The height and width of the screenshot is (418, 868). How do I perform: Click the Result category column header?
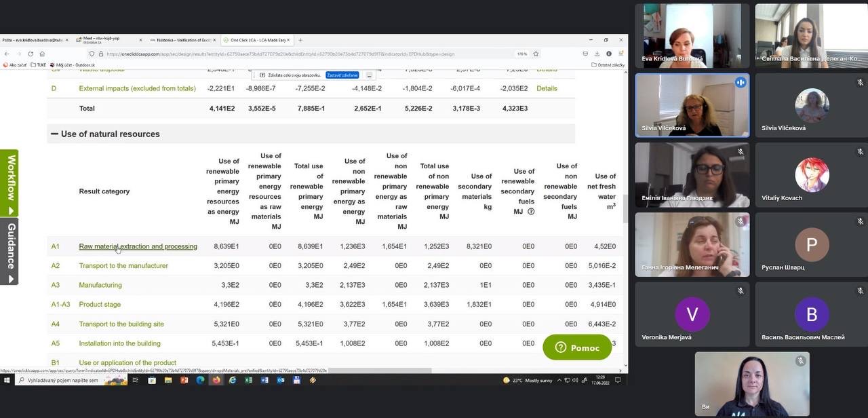[104, 191]
